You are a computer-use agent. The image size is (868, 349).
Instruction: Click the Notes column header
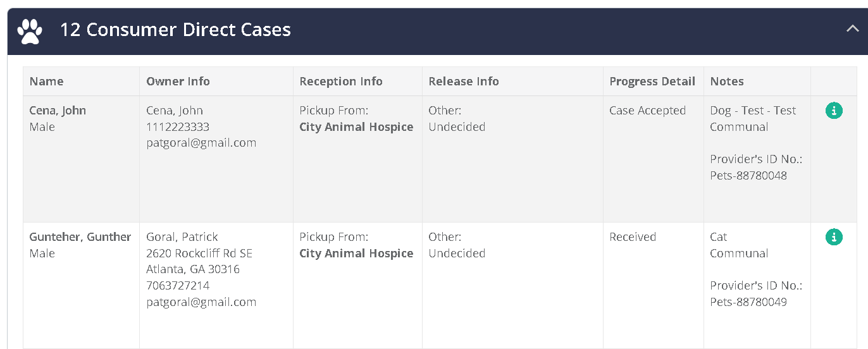(x=726, y=81)
